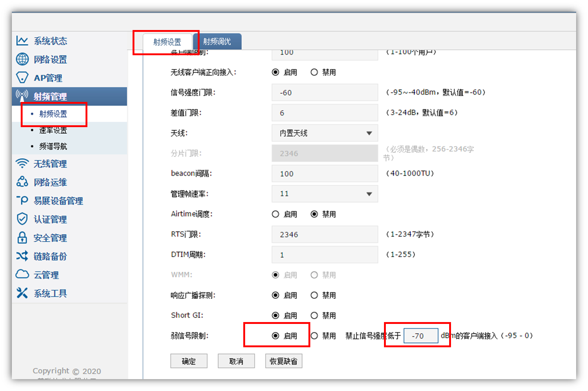Open 安全管理 menu

tap(50, 238)
